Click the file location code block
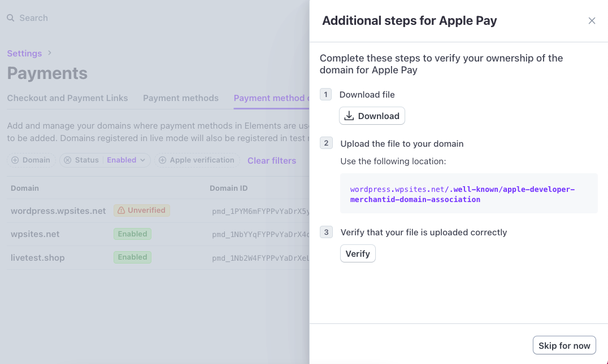This screenshot has height=364, width=608. point(468,194)
